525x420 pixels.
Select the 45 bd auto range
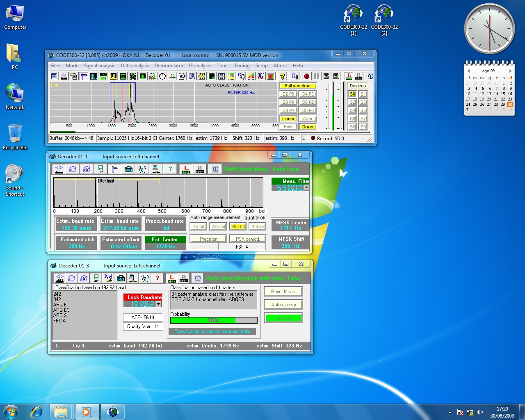[x=199, y=226]
